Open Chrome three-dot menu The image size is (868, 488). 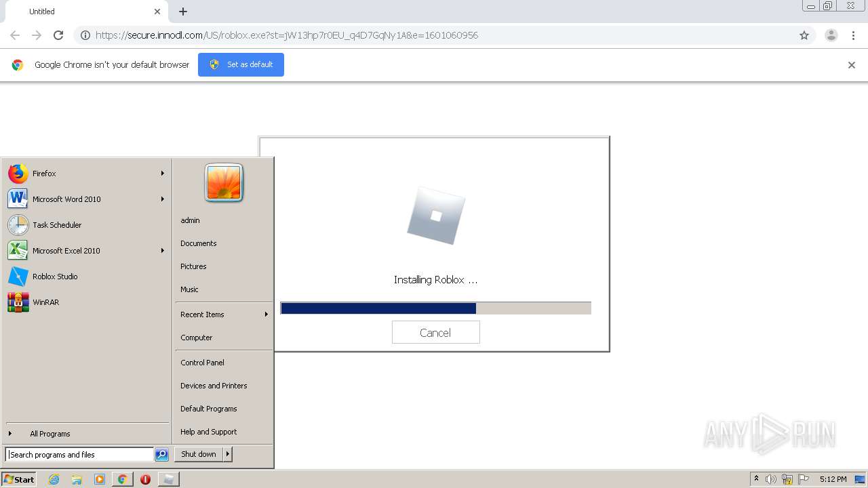click(x=853, y=35)
